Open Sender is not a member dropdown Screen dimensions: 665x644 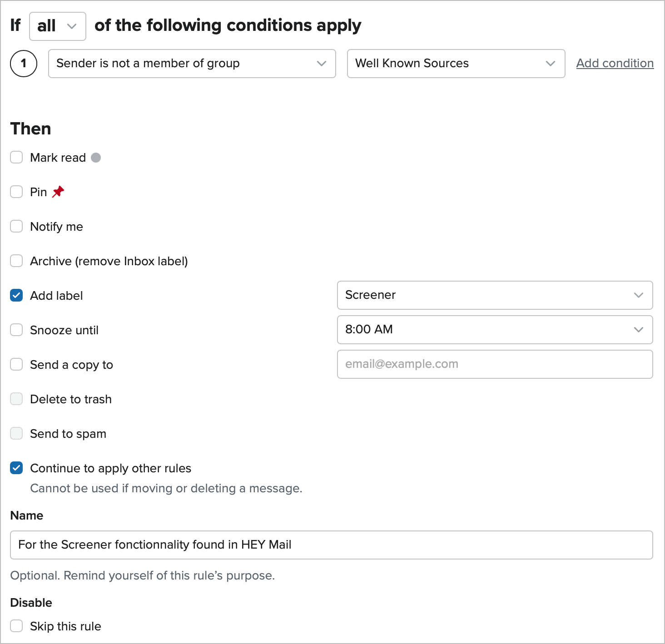[x=192, y=64]
